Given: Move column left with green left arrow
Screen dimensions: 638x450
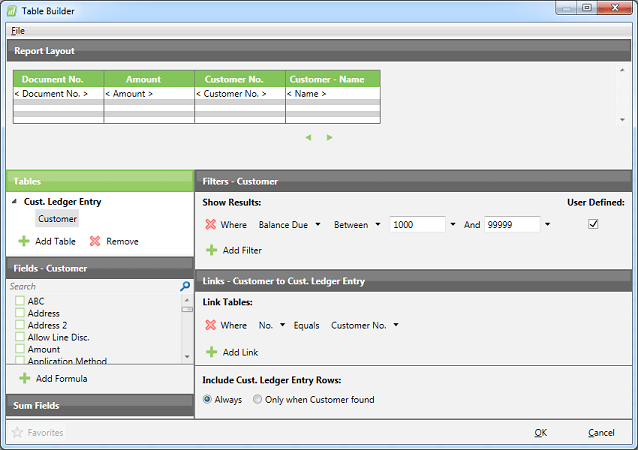Looking at the screenshot, I should coord(308,138).
